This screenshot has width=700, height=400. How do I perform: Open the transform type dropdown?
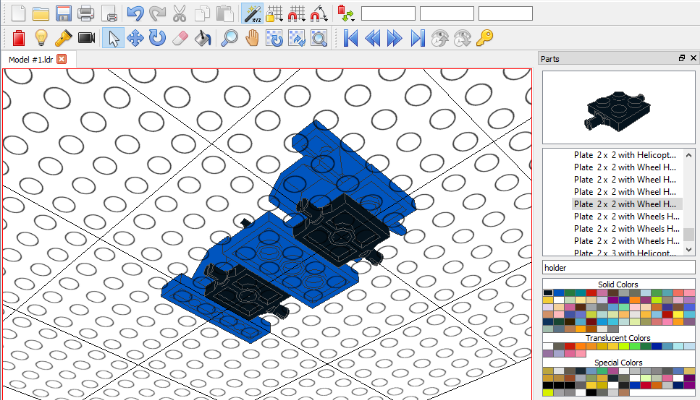(346, 14)
